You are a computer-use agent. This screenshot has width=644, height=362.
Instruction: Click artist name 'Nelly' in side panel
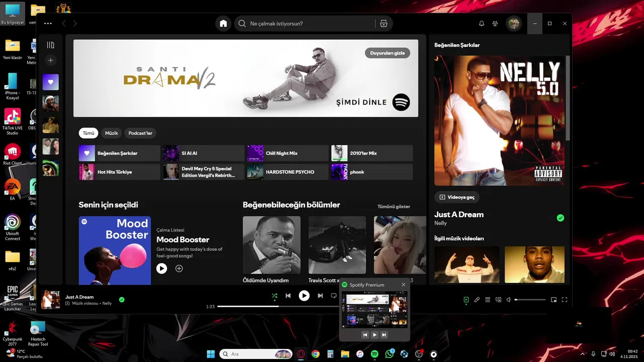[440, 223]
